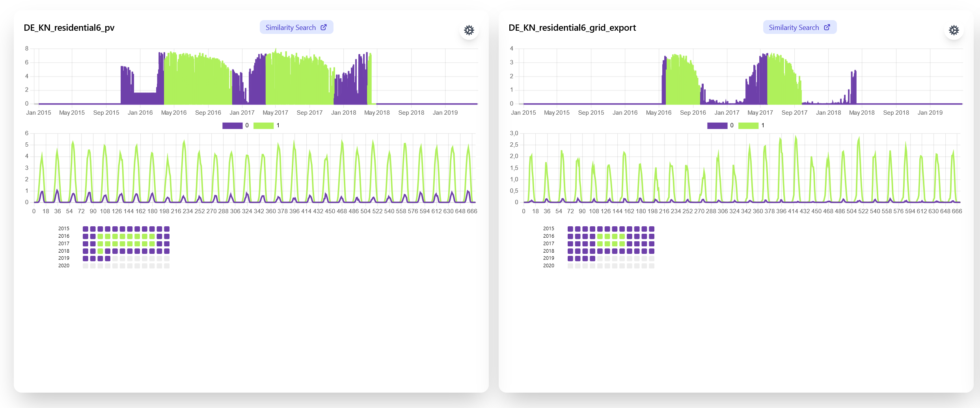Image resolution: width=980 pixels, height=408 pixels.
Task: Open Similarity Search for the grid_export series
Action: tap(794, 28)
